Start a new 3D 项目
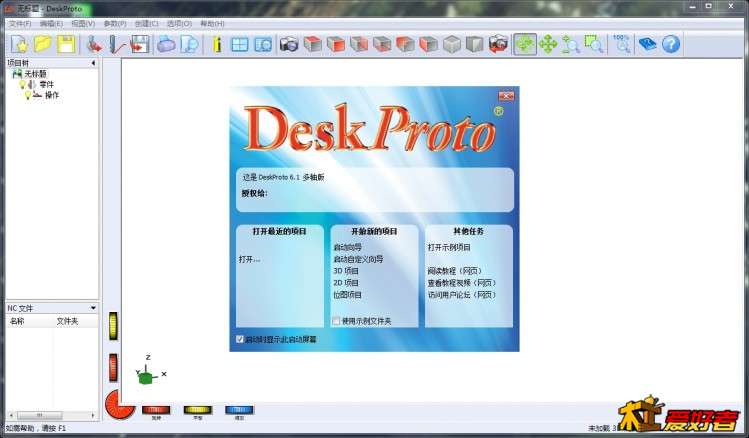This screenshot has width=749, height=438. point(346,271)
